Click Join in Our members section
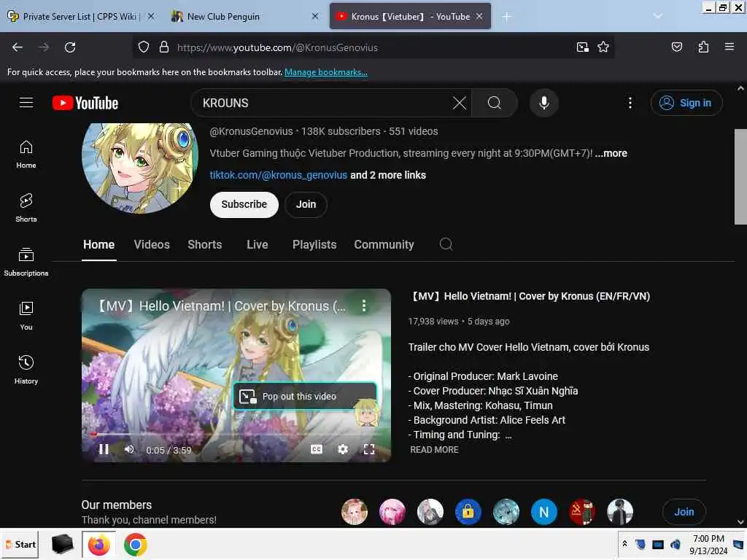 click(x=684, y=512)
